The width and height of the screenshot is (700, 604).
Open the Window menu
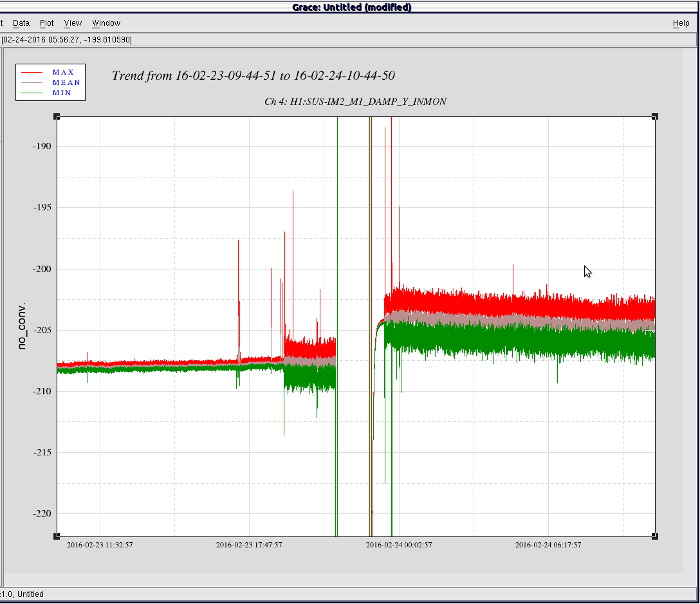(106, 23)
